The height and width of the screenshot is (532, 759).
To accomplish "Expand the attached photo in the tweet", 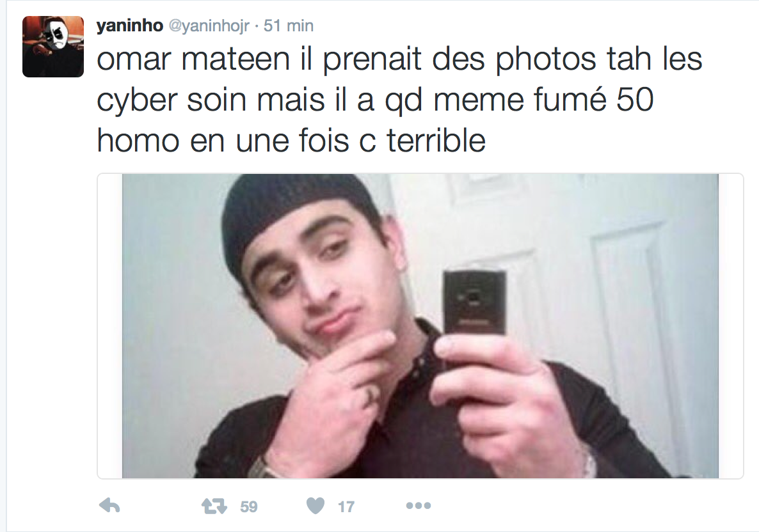I will pyautogui.click(x=420, y=326).
